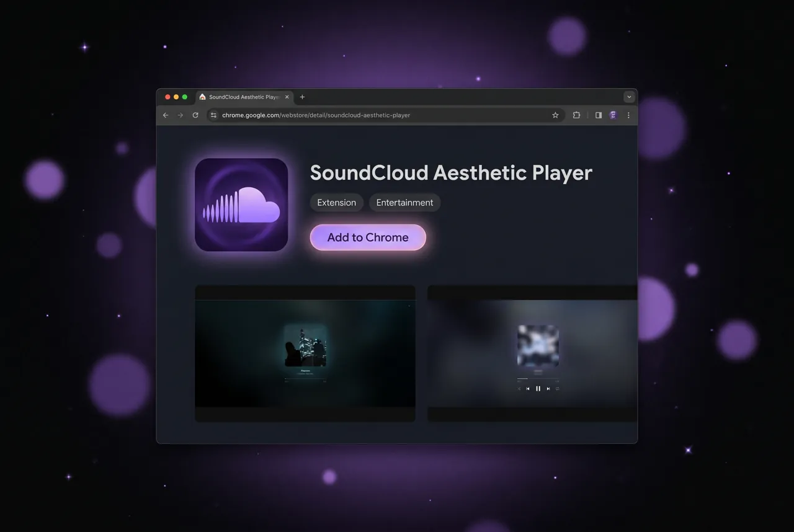The height and width of the screenshot is (532, 794).
Task: Close the SoundCloud Aesthetic Player tab
Action: (287, 97)
